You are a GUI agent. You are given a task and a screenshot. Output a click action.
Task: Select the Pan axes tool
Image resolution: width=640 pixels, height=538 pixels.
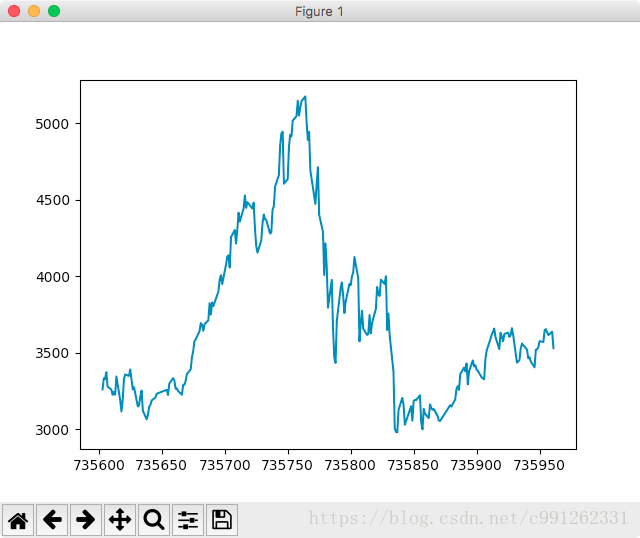pyautogui.click(x=120, y=520)
